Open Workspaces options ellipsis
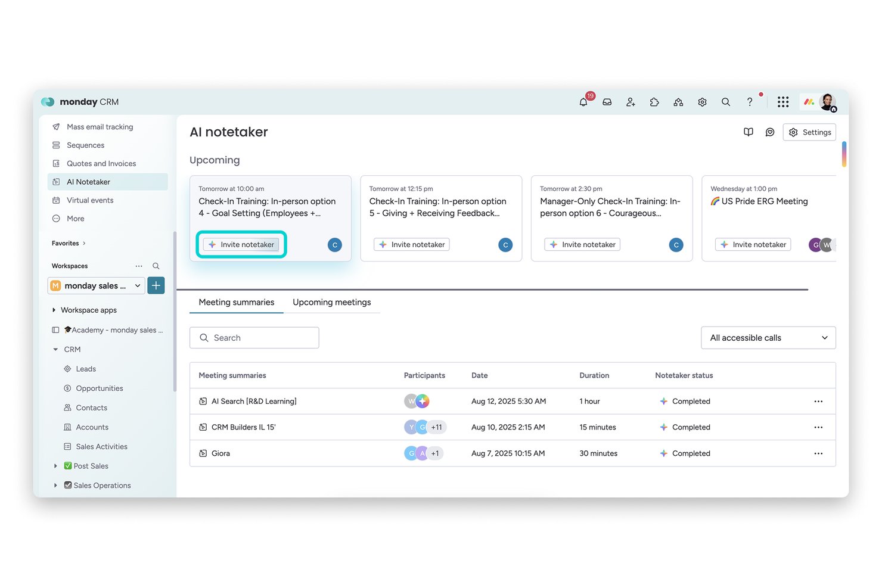882x588 pixels. [139, 266]
